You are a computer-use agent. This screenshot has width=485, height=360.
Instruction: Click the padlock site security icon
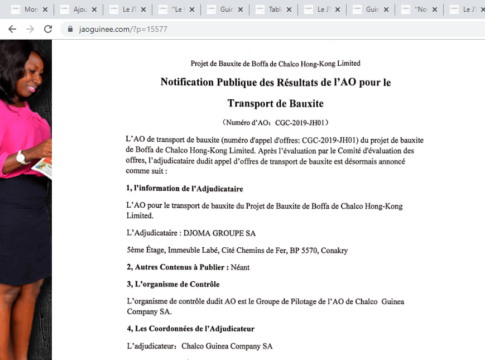click(x=70, y=29)
